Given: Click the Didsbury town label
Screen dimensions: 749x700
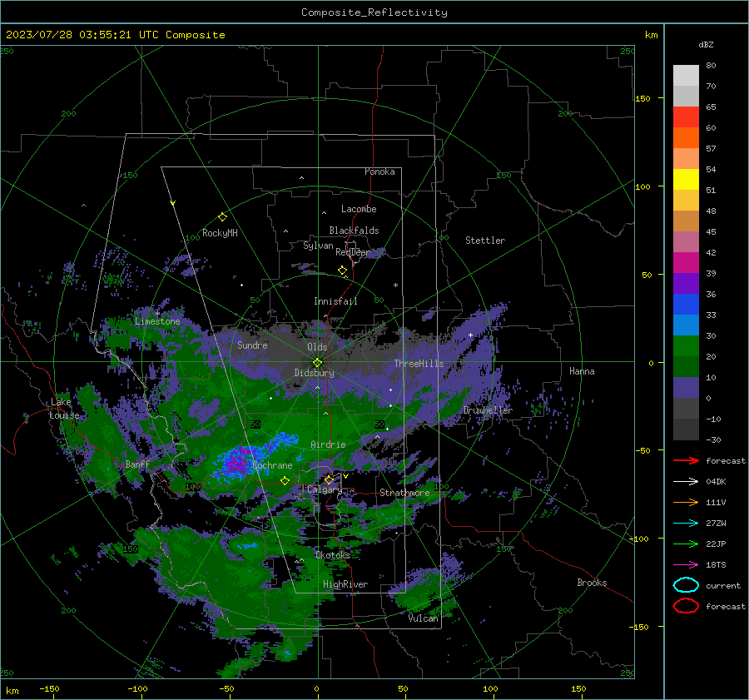Looking at the screenshot, I should (314, 373).
